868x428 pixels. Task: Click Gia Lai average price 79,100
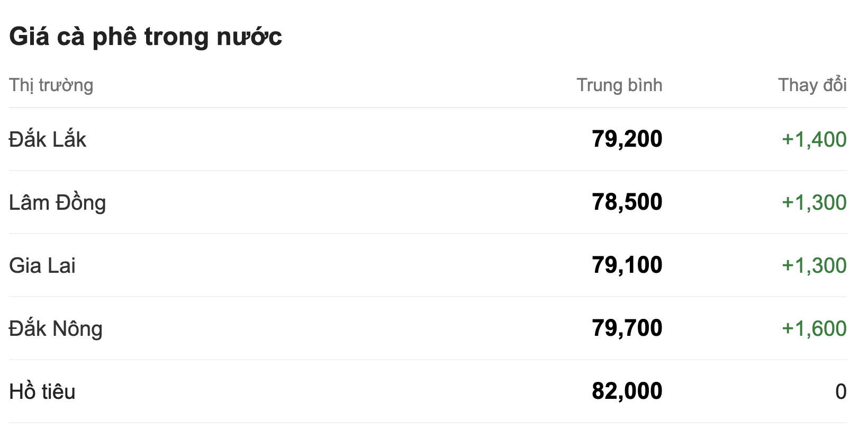tap(627, 265)
